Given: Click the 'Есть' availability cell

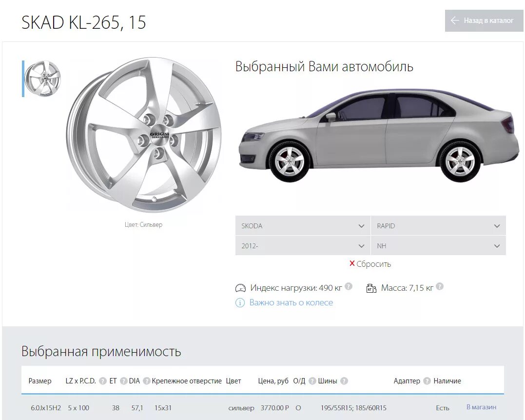Looking at the screenshot, I should pos(442,408).
